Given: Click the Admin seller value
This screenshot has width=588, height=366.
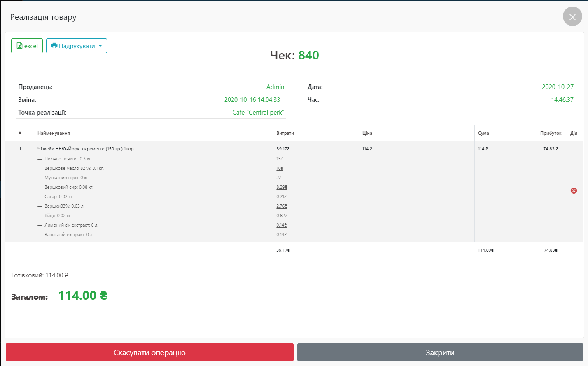Looking at the screenshot, I should coord(275,87).
